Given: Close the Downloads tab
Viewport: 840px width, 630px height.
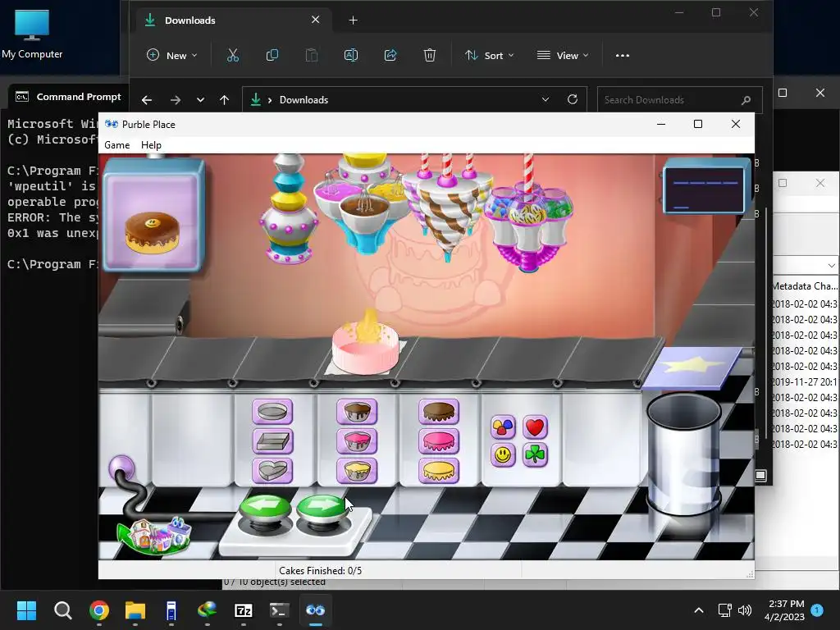Looking at the screenshot, I should [x=316, y=20].
